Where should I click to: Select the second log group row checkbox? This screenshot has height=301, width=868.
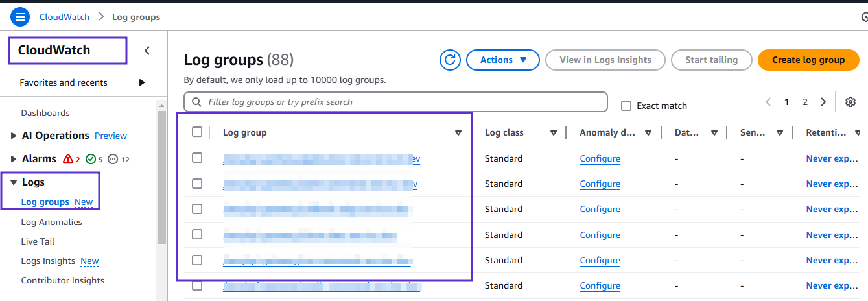point(197,184)
